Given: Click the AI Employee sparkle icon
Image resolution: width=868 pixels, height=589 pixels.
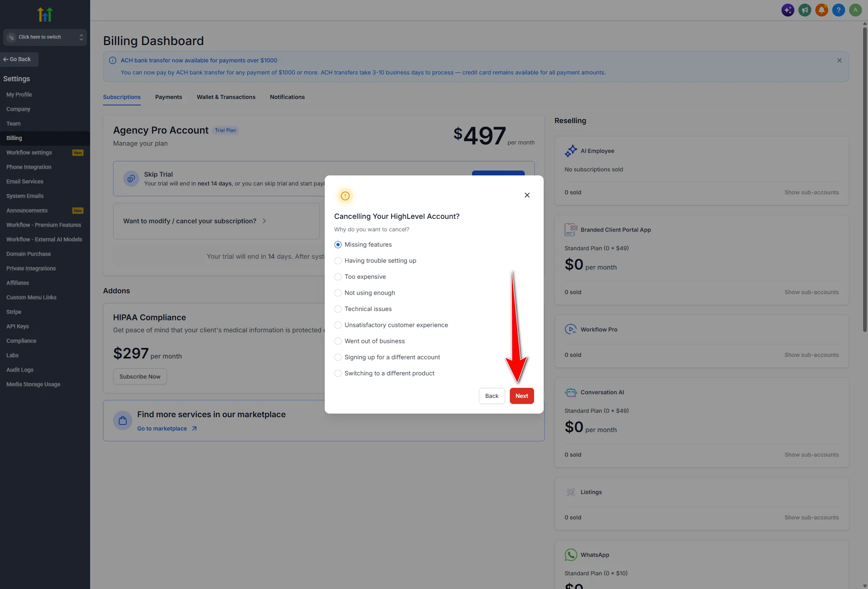Looking at the screenshot, I should (571, 151).
